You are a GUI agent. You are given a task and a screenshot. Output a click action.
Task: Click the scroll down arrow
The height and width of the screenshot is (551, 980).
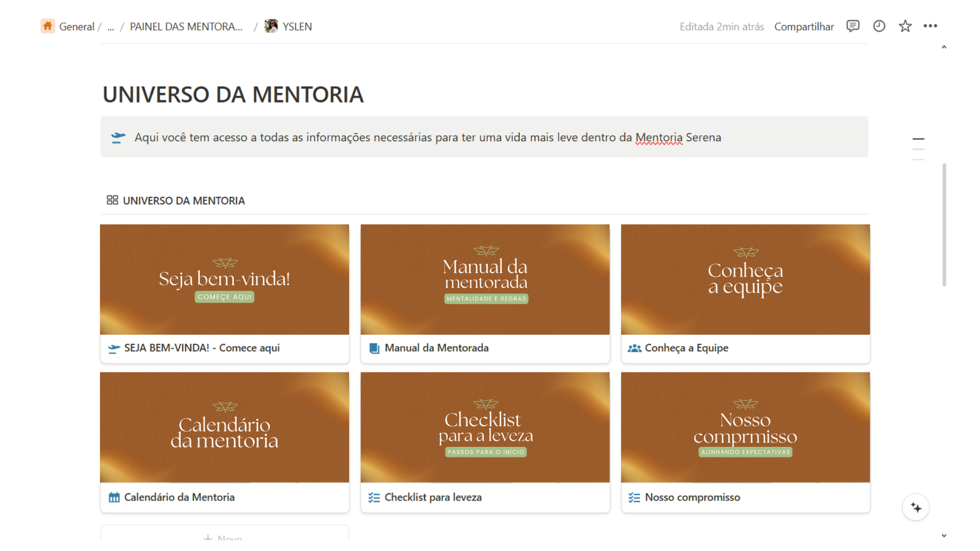click(x=944, y=536)
